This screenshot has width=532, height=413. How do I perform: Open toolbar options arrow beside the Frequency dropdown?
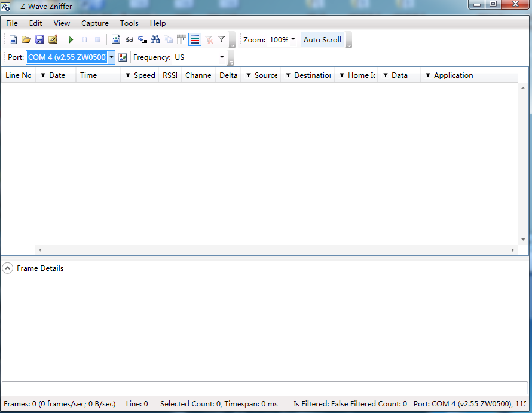(231, 57)
